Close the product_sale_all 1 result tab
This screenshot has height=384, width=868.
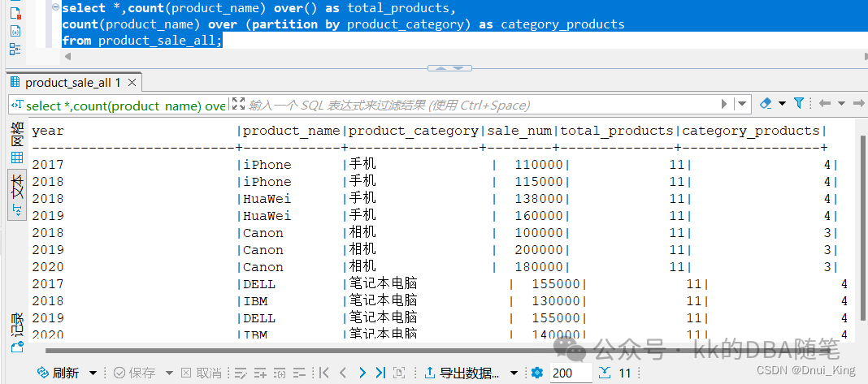[x=132, y=82]
